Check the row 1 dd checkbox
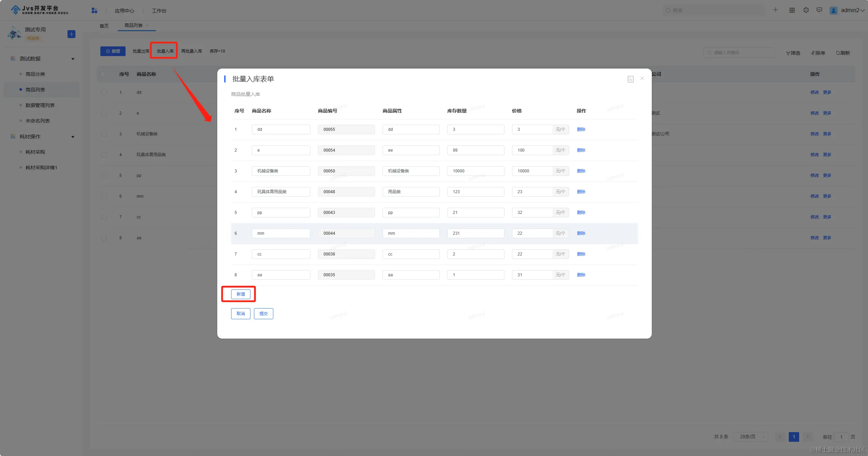The height and width of the screenshot is (456, 868). (x=104, y=92)
